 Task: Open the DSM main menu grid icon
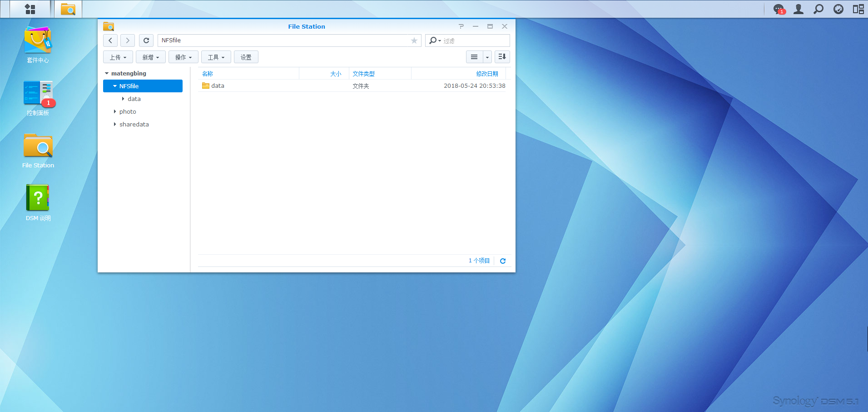point(30,9)
